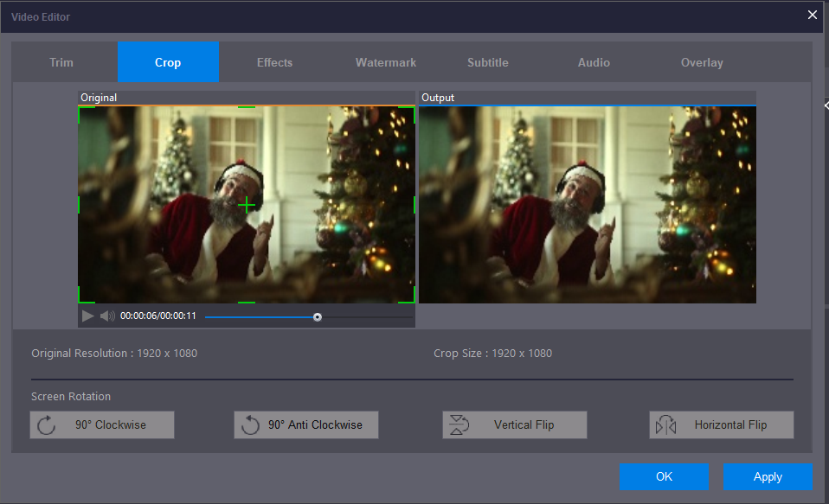Click the Apply button
The image size is (829, 504).
tap(768, 476)
